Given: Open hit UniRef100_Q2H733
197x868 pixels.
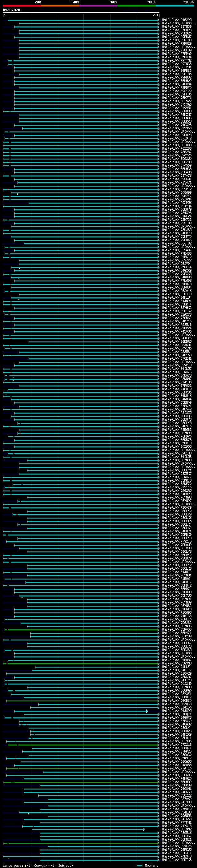Looking at the screenshot, I should pyautogui.click(x=176, y=219).
